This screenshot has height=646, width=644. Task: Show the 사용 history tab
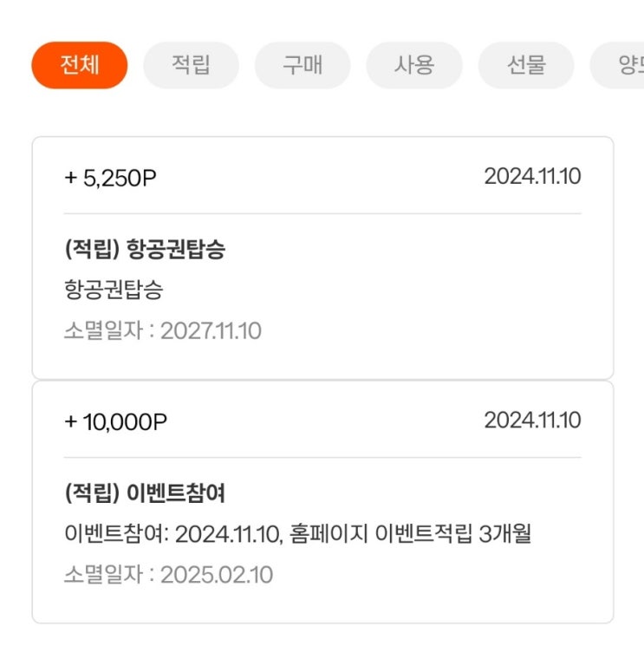(x=414, y=65)
